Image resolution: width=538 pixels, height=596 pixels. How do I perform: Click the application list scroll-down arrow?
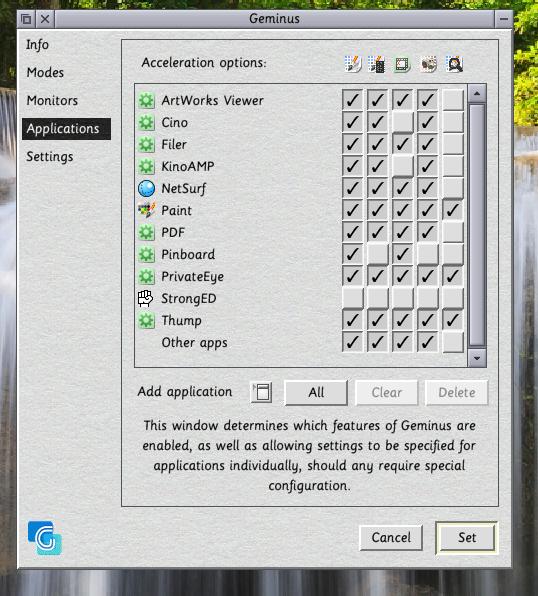coord(477,358)
